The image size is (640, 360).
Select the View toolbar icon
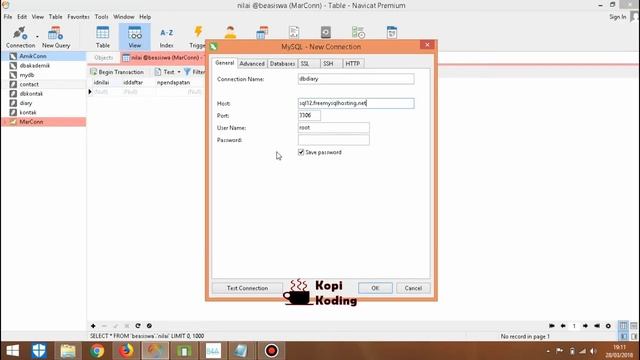(135, 37)
